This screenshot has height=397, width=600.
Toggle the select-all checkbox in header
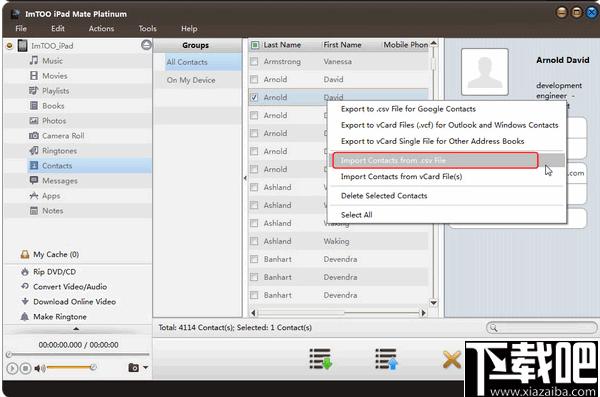pos(255,45)
